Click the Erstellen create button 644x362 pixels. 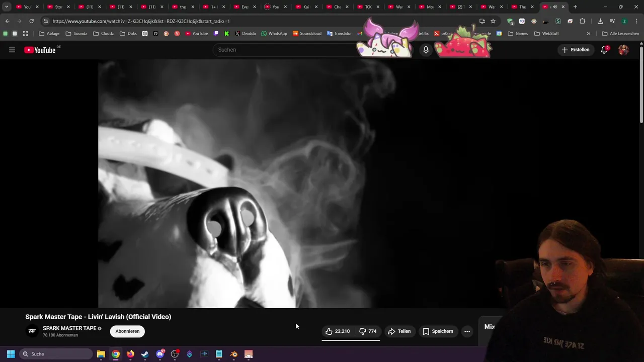tap(576, 50)
